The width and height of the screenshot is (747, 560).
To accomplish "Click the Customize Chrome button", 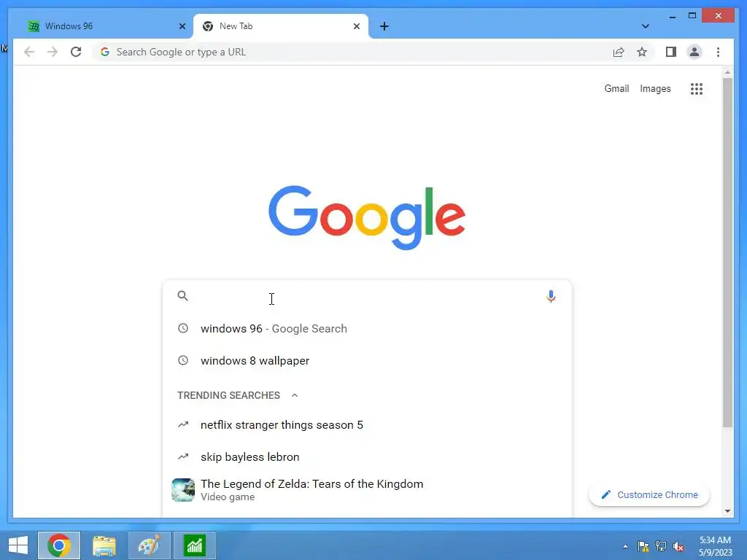I will (x=649, y=495).
